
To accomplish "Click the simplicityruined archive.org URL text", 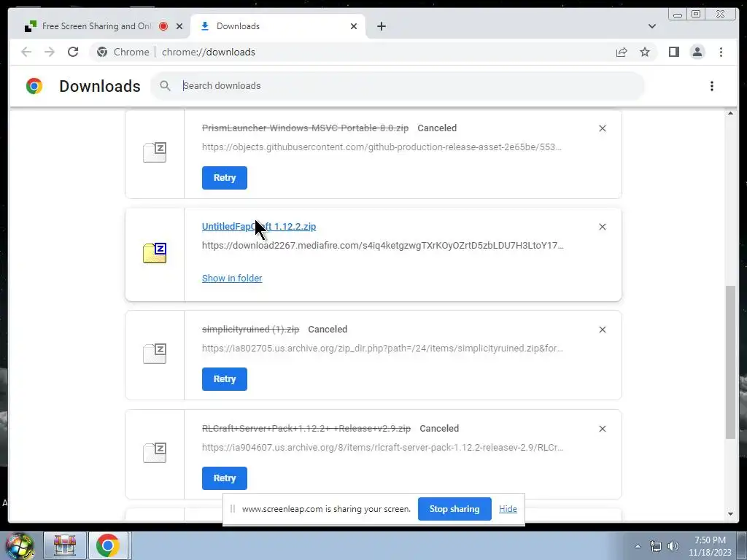I will pyautogui.click(x=382, y=349).
